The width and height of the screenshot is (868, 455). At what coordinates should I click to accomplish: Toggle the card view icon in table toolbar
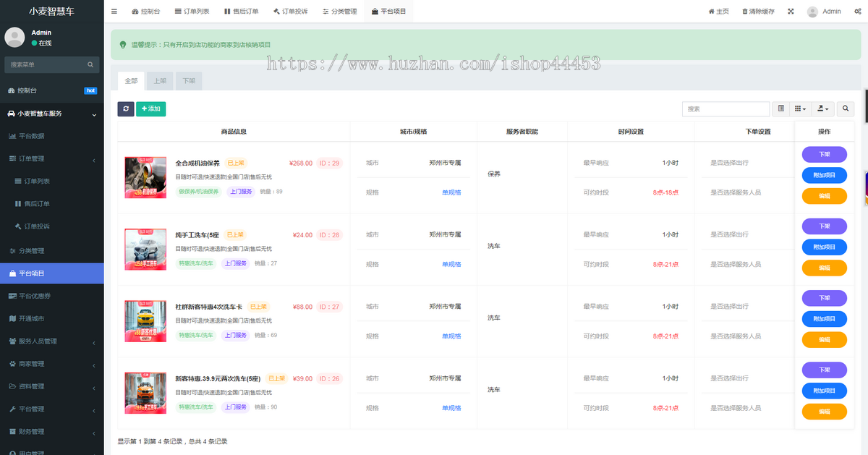click(780, 109)
